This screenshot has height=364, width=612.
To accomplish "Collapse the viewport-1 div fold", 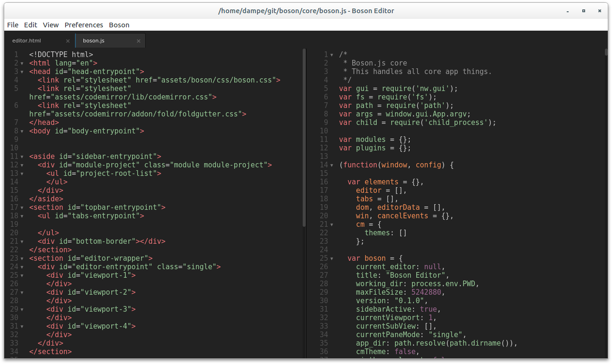I will tap(22, 275).
